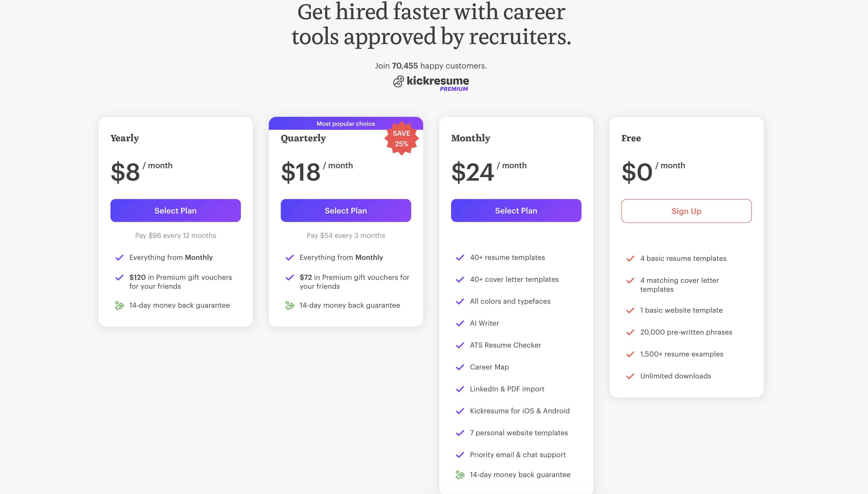Viewport: 868px width, 494px height.
Task: Click the checkmark next to LinkedIn & PDF import
Action: [x=460, y=389]
